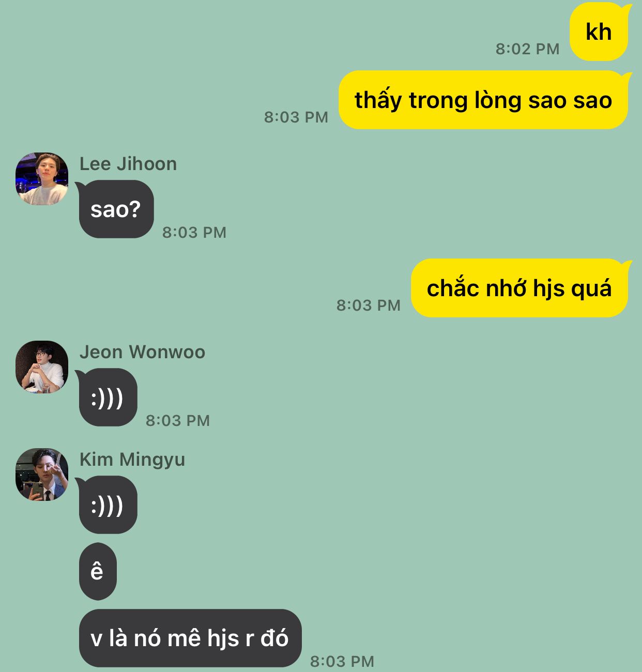
Task: Tap the Lee Jihoon sender name
Action: coord(128,164)
